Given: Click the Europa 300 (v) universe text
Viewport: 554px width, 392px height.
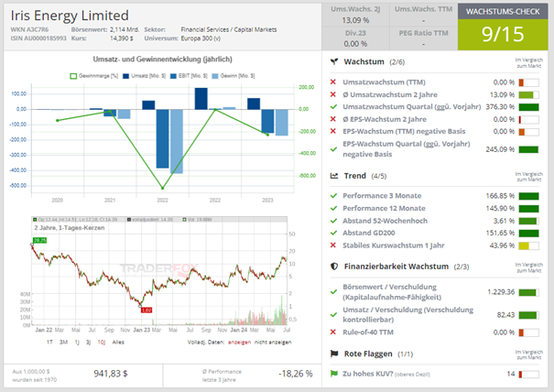Looking at the screenshot, I should (x=201, y=38).
